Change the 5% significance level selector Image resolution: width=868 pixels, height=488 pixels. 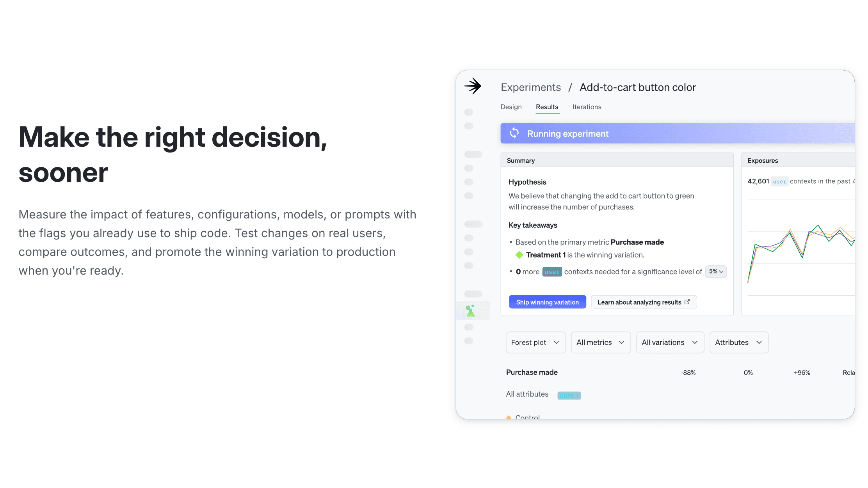[716, 272]
